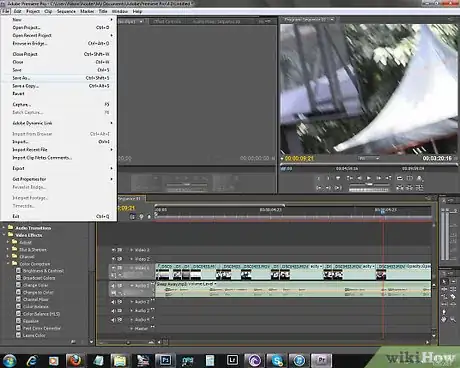
Task: Open Lightroom from the taskbar
Action: tap(232, 360)
